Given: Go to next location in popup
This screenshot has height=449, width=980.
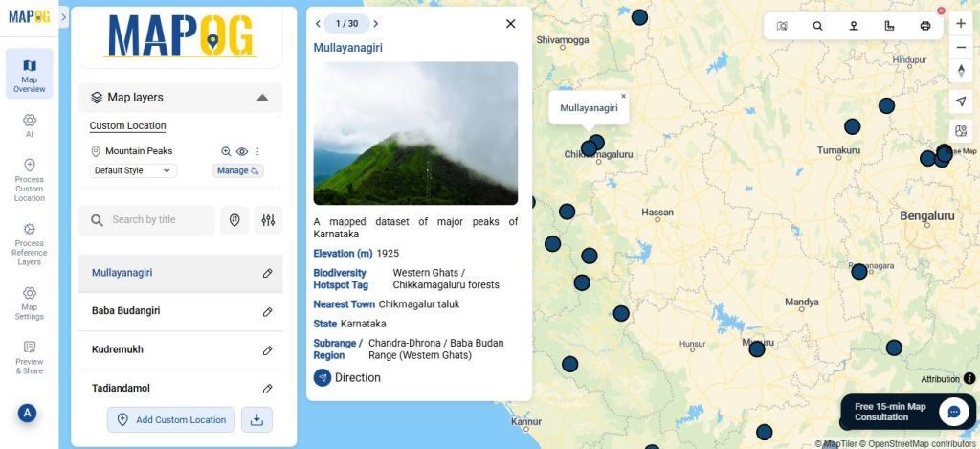Looking at the screenshot, I should [x=375, y=24].
